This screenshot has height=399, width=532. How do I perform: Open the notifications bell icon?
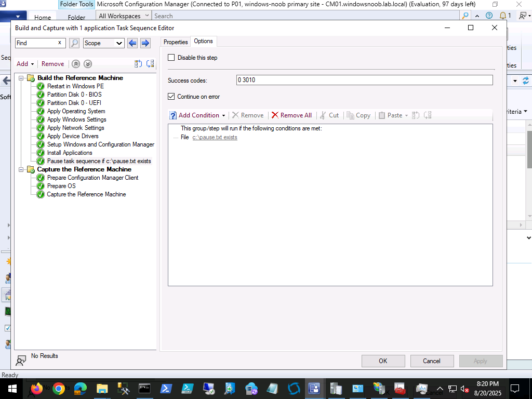click(x=503, y=16)
